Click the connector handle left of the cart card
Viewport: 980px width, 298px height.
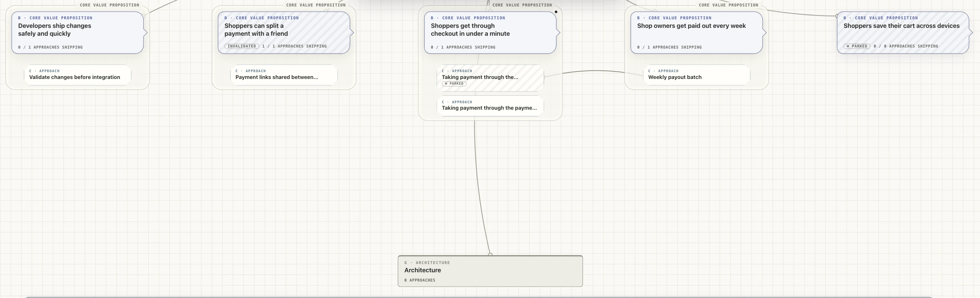pos(837,16)
